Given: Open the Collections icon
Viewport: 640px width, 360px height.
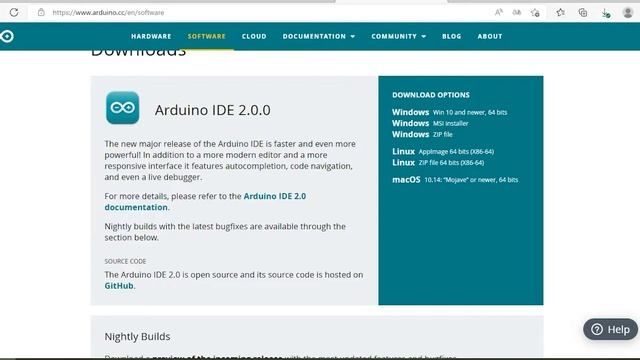Looking at the screenshot, I should point(583,13).
